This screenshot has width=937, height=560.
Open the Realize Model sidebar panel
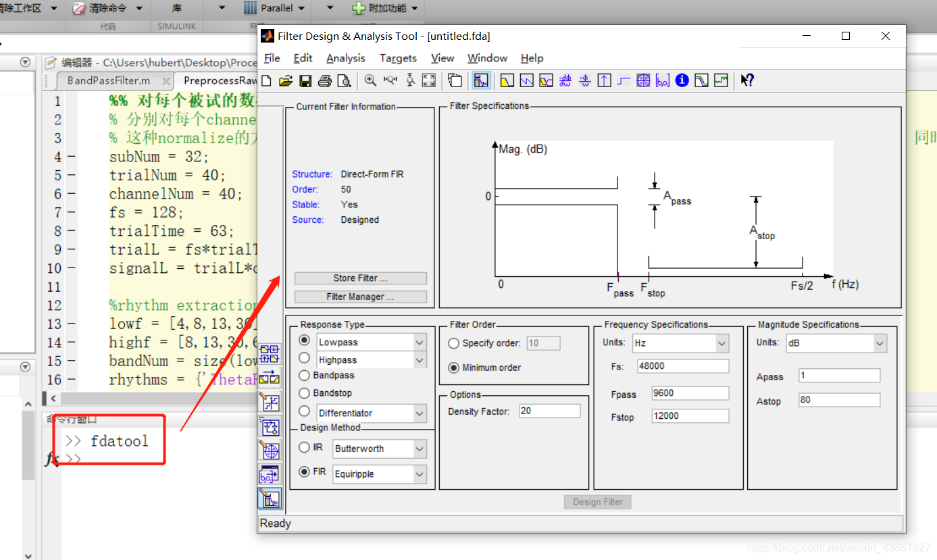click(269, 426)
